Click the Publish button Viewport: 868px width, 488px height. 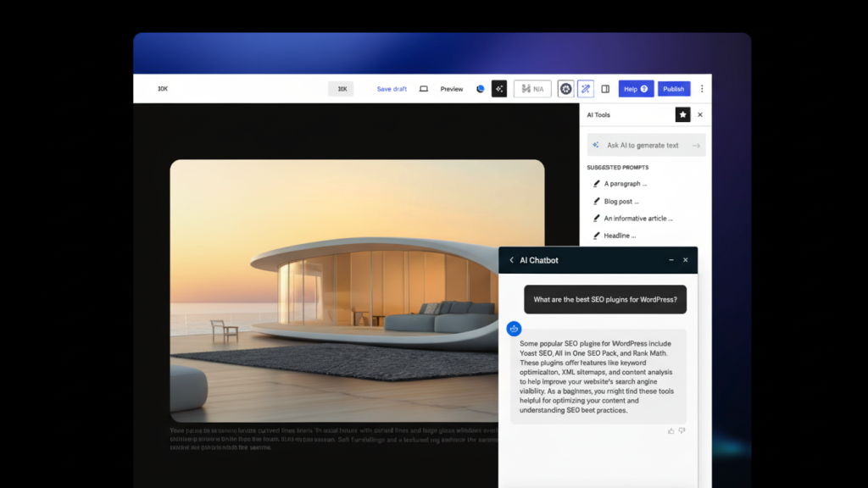pos(674,89)
